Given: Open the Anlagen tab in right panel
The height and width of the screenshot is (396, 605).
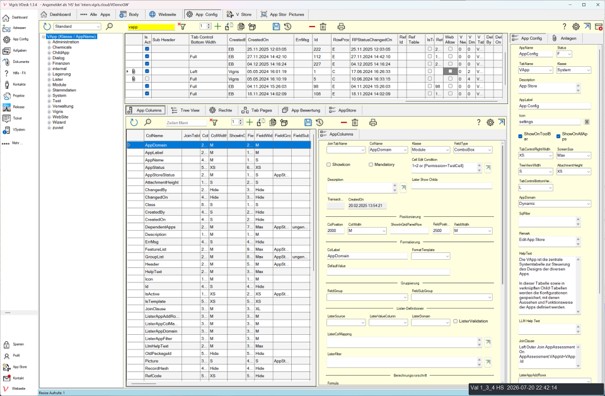Looking at the screenshot, I should coord(564,38).
